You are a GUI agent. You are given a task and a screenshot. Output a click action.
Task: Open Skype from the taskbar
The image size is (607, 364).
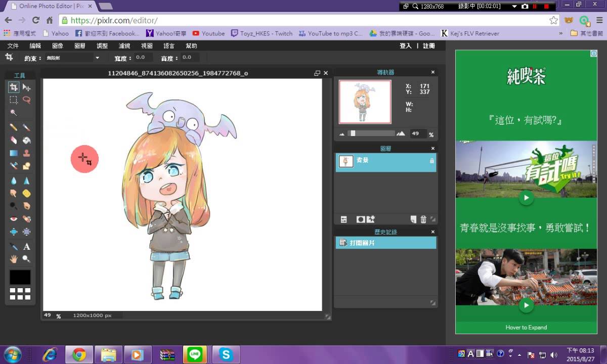[x=226, y=354]
